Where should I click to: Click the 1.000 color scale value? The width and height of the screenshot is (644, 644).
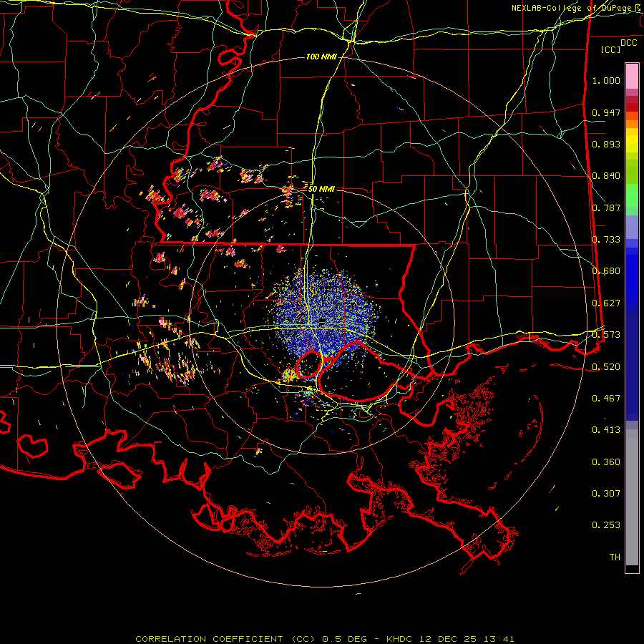coord(606,80)
